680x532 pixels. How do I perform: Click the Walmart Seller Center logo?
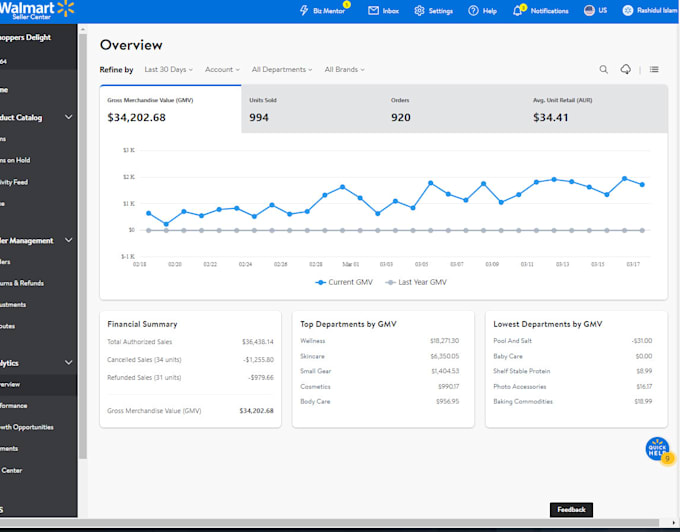click(37, 10)
